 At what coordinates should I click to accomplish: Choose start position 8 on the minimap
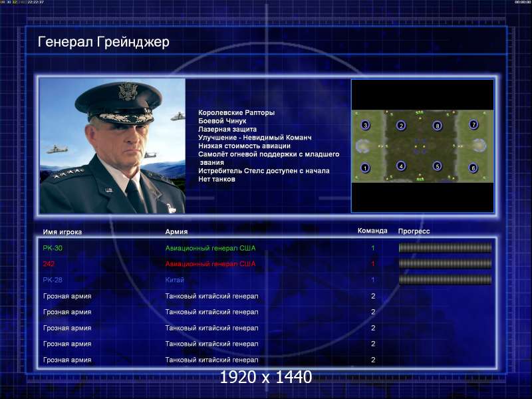pos(438,126)
